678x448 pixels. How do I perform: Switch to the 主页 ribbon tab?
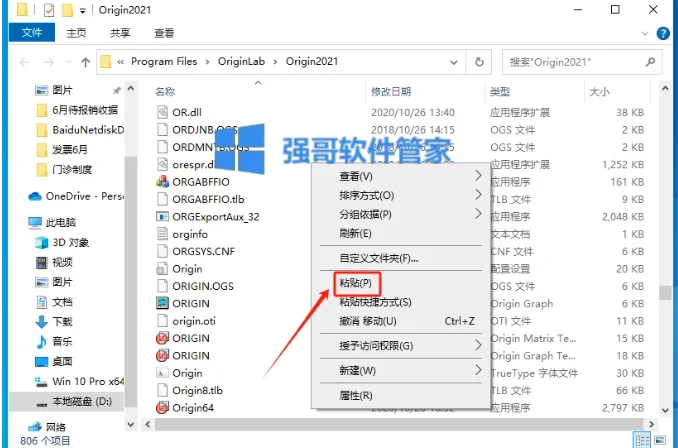pos(76,33)
